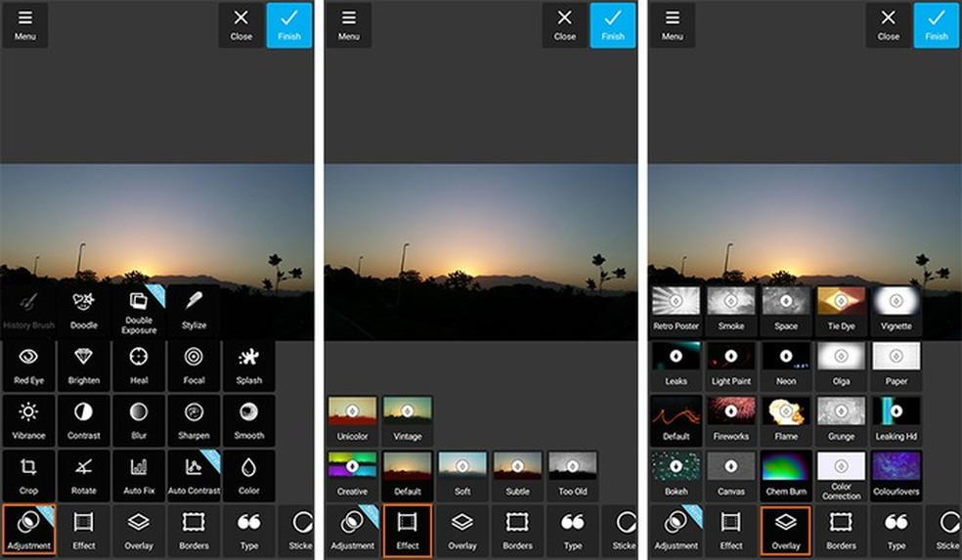Open Effect tab in middle screen
962x560 pixels.
408,530
